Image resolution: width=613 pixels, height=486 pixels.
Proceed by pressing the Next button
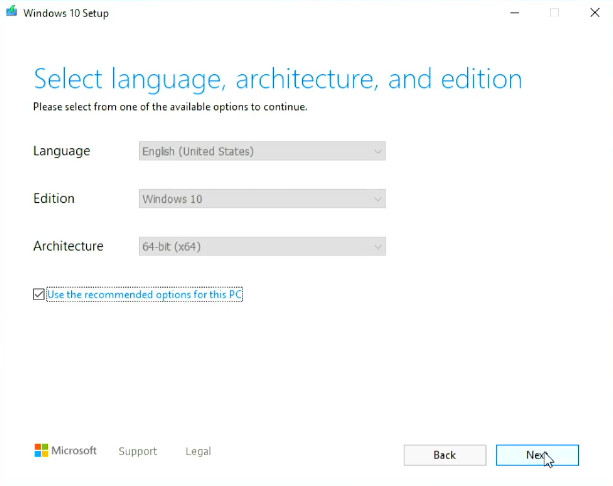(x=537, y=455)
